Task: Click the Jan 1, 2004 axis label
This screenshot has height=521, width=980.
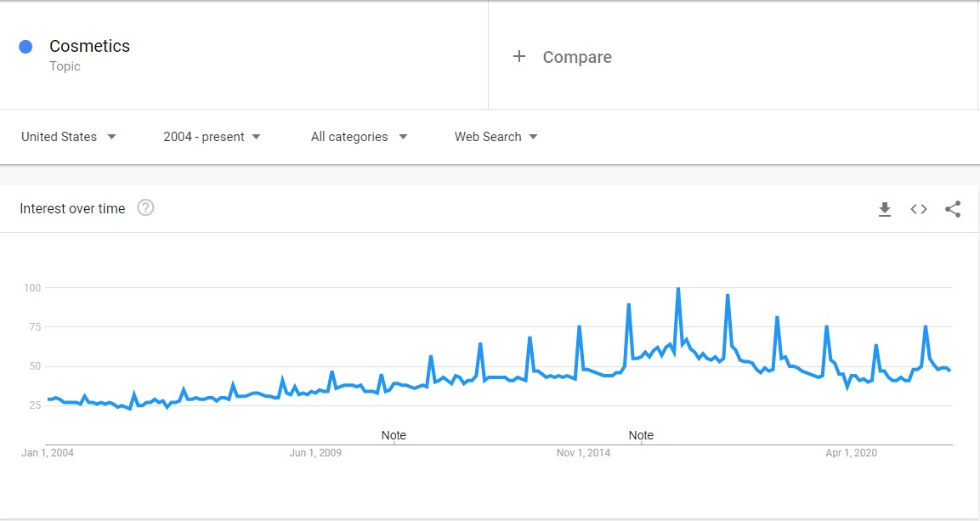Action: [x=48, y=453]
